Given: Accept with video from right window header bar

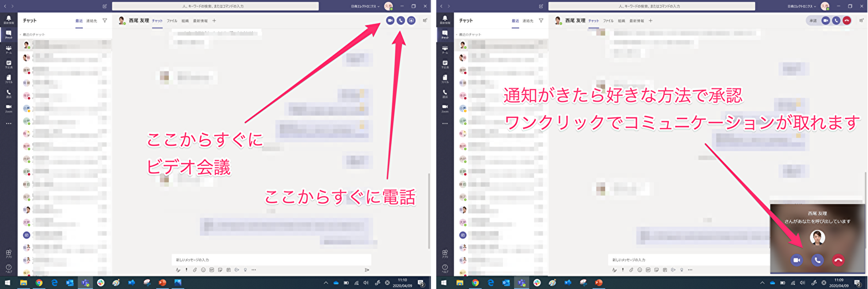Looking at the screenshot, I should (x=826, y=20).
